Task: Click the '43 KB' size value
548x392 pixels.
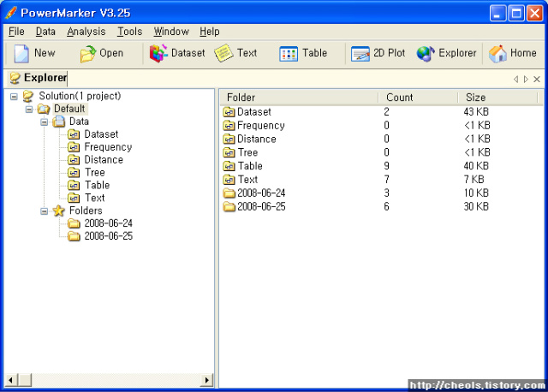Action: pos(476,112)
